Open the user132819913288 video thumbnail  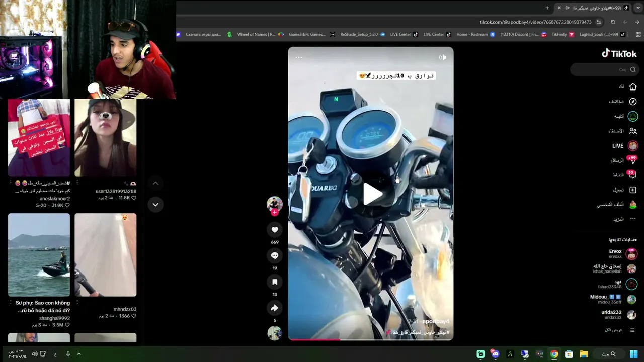pos(105,138)
